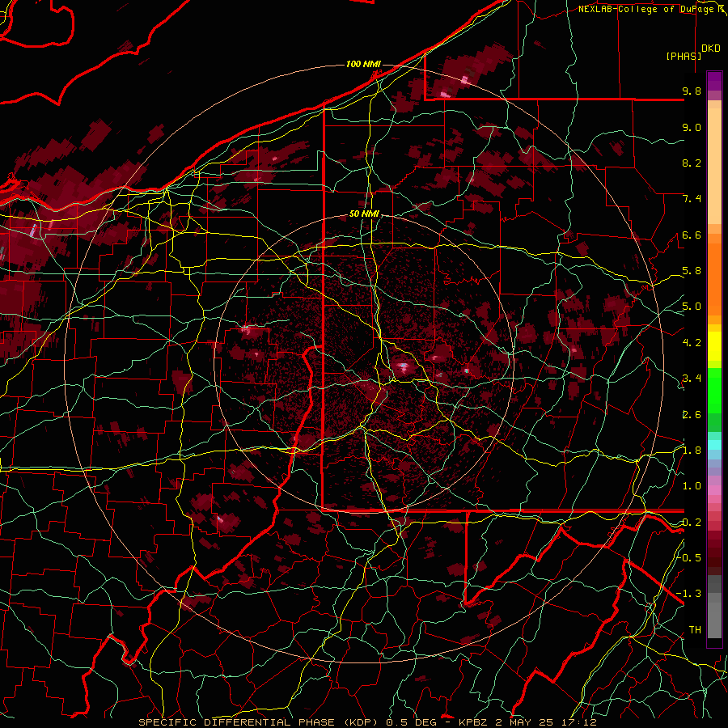Click the DKD label above the color scale

tap(711, 49)
